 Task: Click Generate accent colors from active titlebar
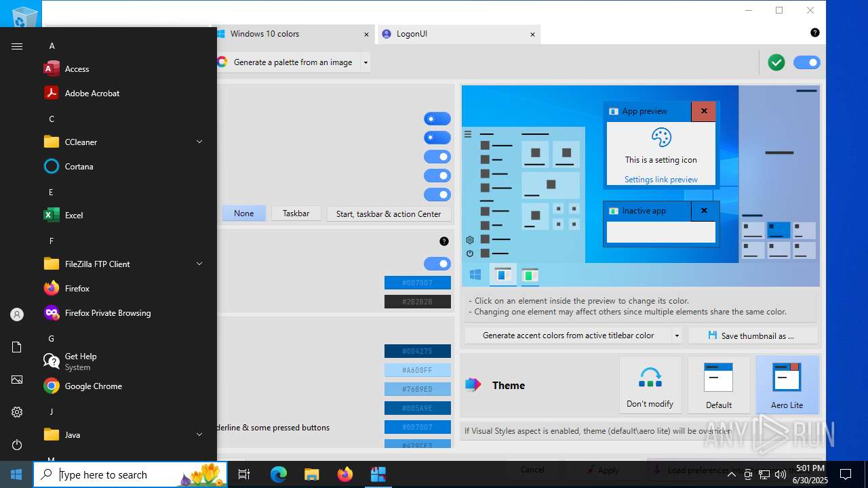[x=568, y=335]
